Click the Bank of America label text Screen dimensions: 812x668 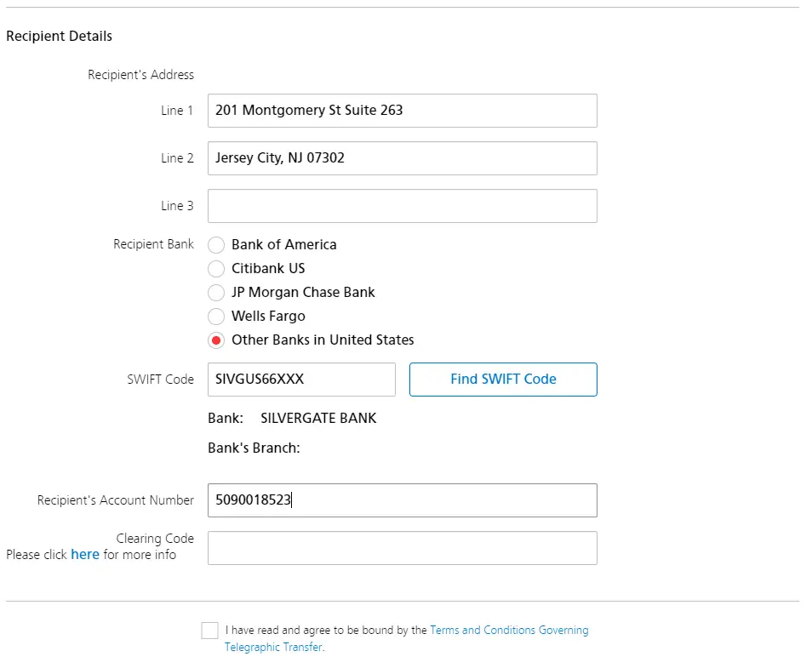(x=283, y=244)
